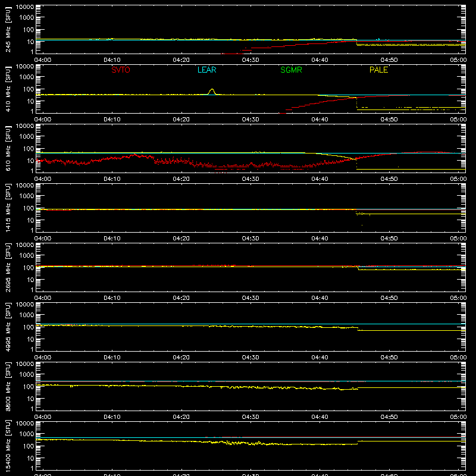Select the 15400 MHz [SFU] axis title
The width and height of the screenshot is (476, 476).
[x=8, y=446]
